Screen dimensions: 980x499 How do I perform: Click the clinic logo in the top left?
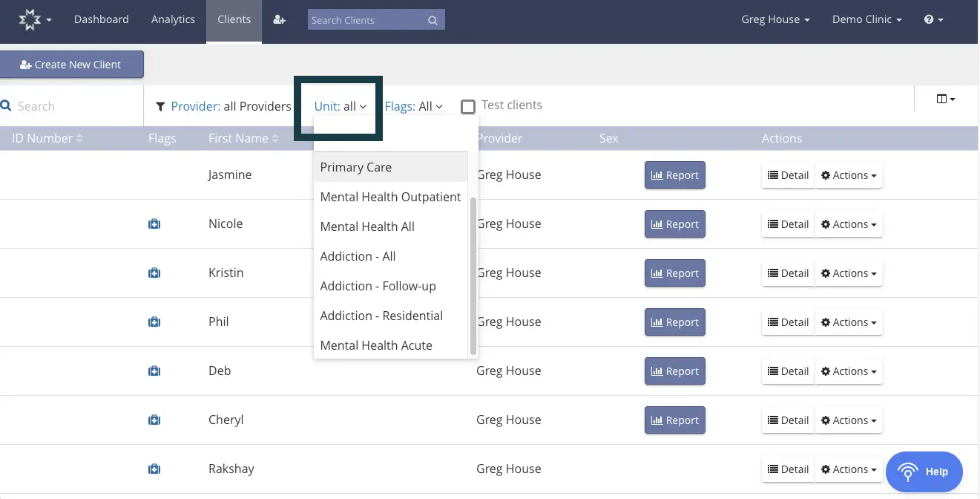click(30, 20)
